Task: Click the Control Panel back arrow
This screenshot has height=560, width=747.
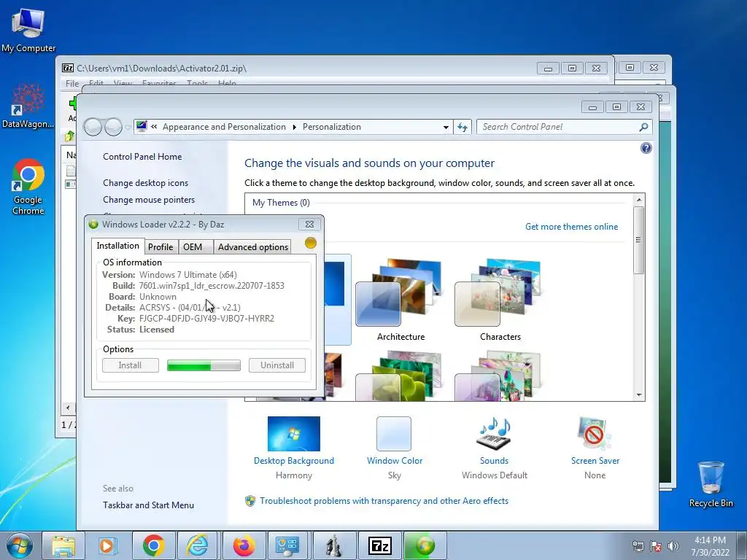Action: coord(93,127)
